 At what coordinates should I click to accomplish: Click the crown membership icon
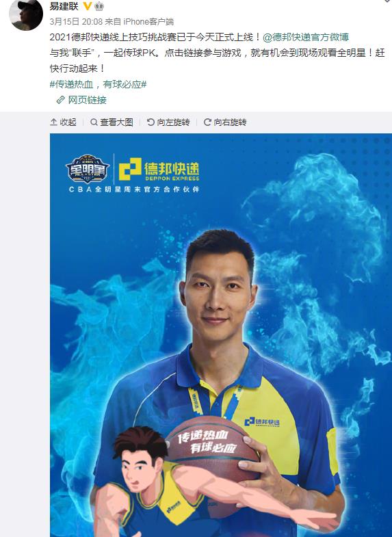pos(99,6)
